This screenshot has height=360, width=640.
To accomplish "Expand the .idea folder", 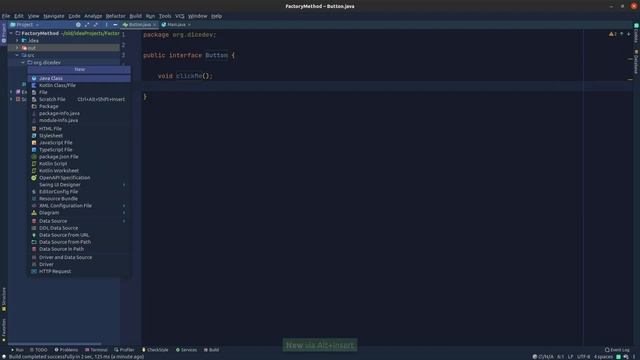I will pyautogui.click(x=17, y=40).
